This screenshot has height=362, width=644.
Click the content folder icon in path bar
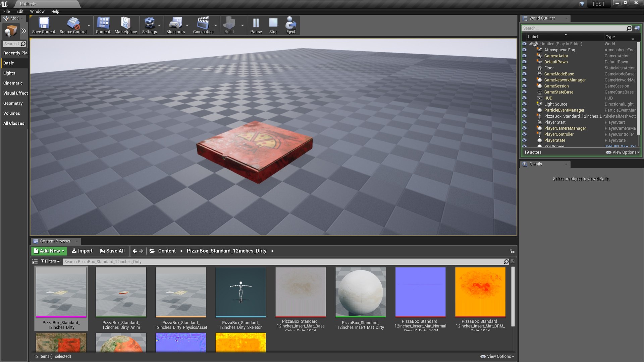pyautogui.click(x=152, y=251)
